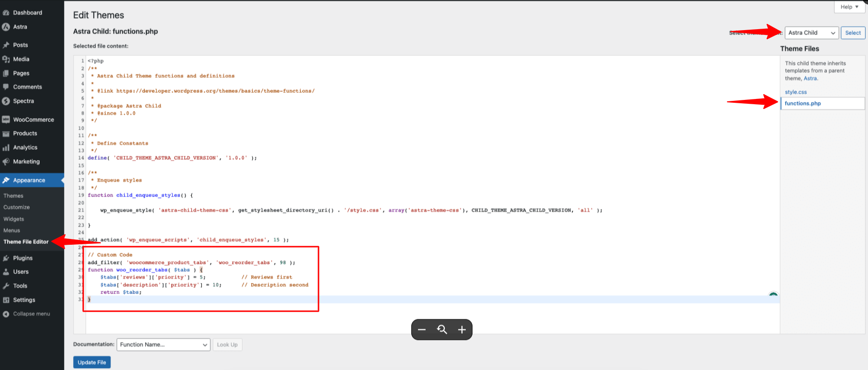
Task: Click the WooCommerce icon in sidebar
Action: click(x=6, y=120)
